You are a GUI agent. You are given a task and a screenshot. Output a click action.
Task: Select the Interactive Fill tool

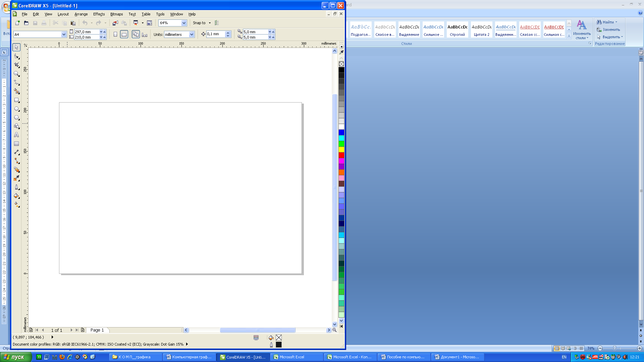click(x=16, y=204)
